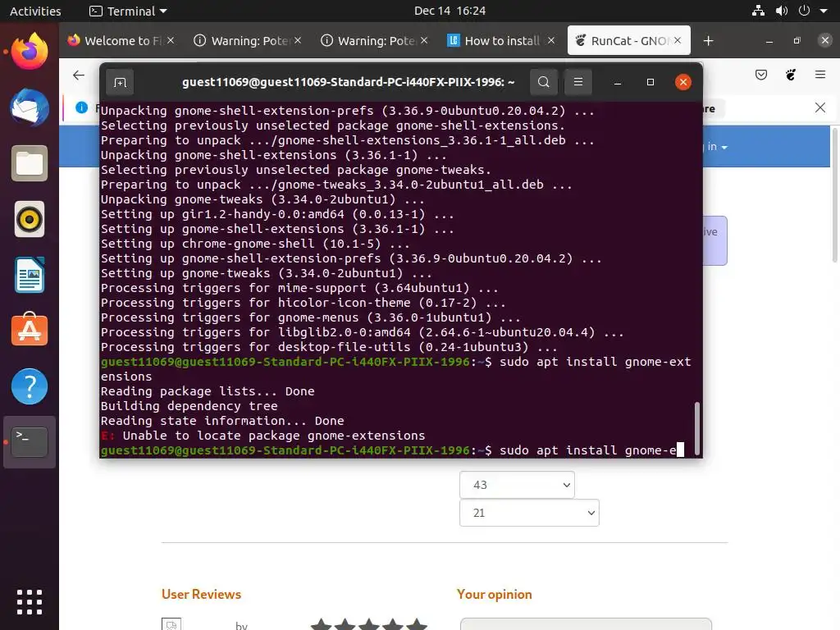Close the 'Welcome to Fi' tab

(171, 41)
